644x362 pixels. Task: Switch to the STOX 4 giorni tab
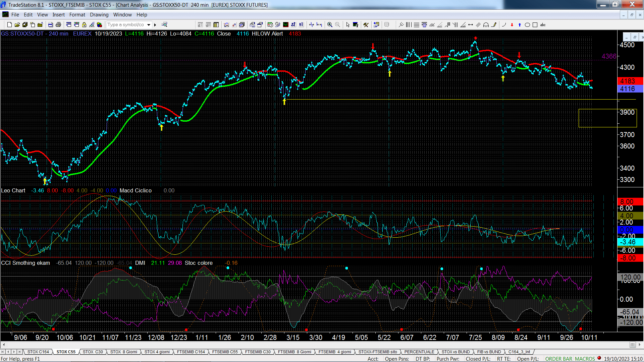pos(157,352)
